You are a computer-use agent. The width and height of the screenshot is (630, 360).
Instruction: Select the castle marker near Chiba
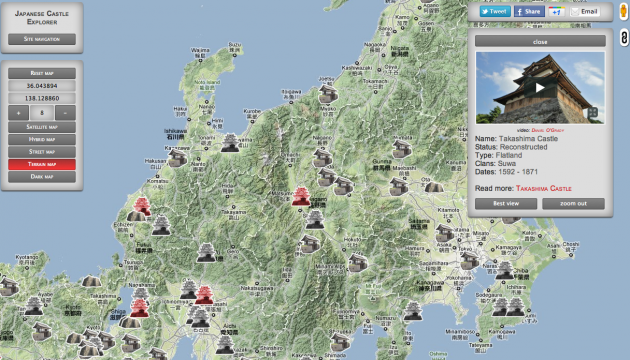click(505, 270)
